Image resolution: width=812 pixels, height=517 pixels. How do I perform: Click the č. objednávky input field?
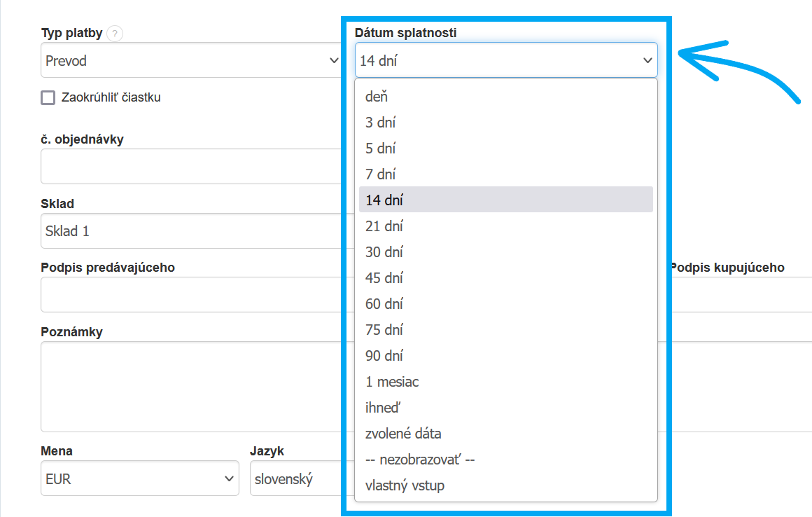189,167
